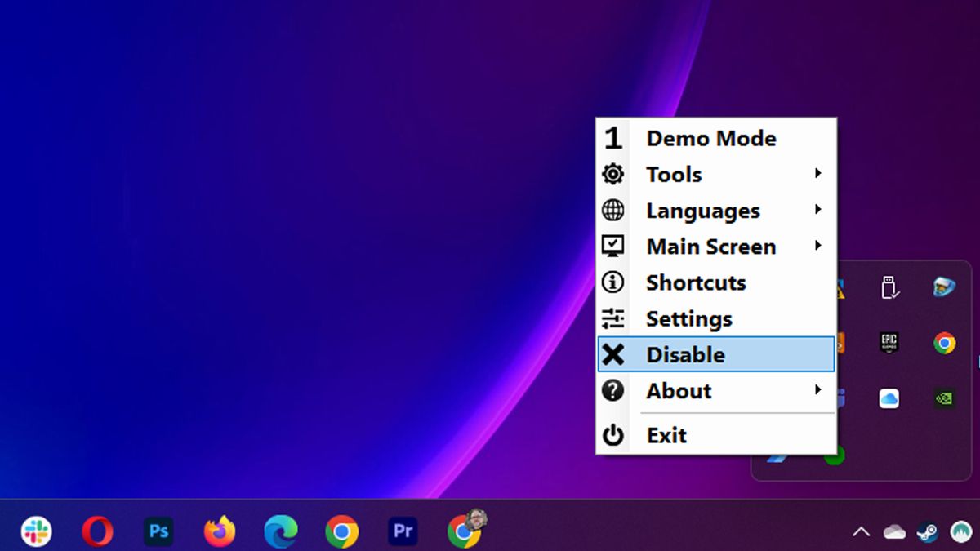
Task: Launch Chrome from the tray overflow panel
Action: coord(944,342)
